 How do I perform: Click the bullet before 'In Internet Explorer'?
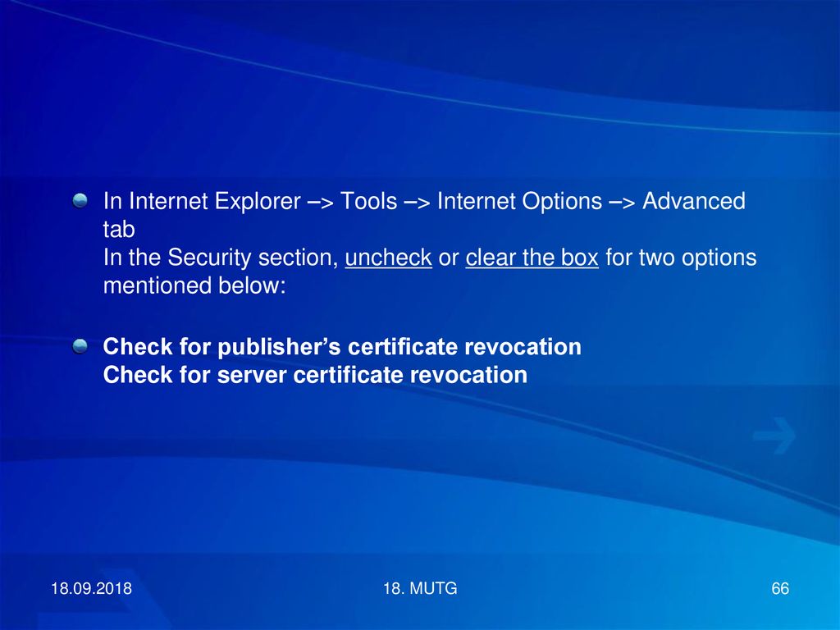click(80, 201)
